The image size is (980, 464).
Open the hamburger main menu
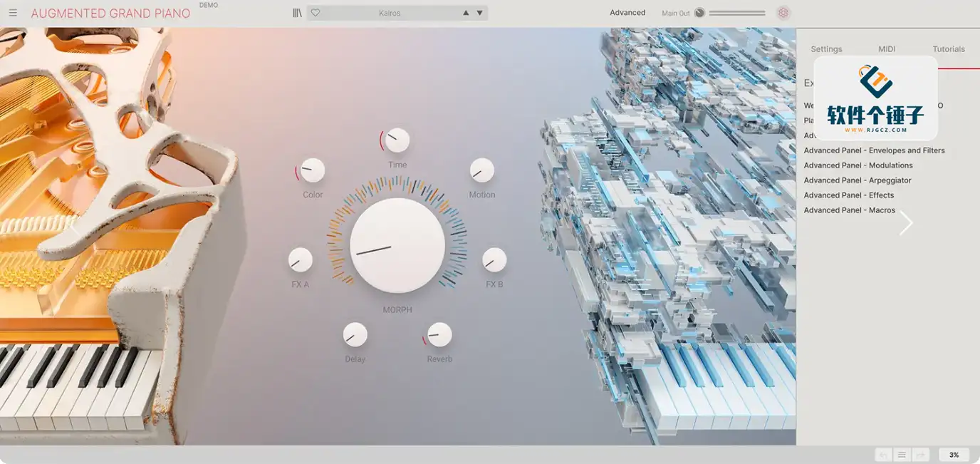[x=13, y=13]
